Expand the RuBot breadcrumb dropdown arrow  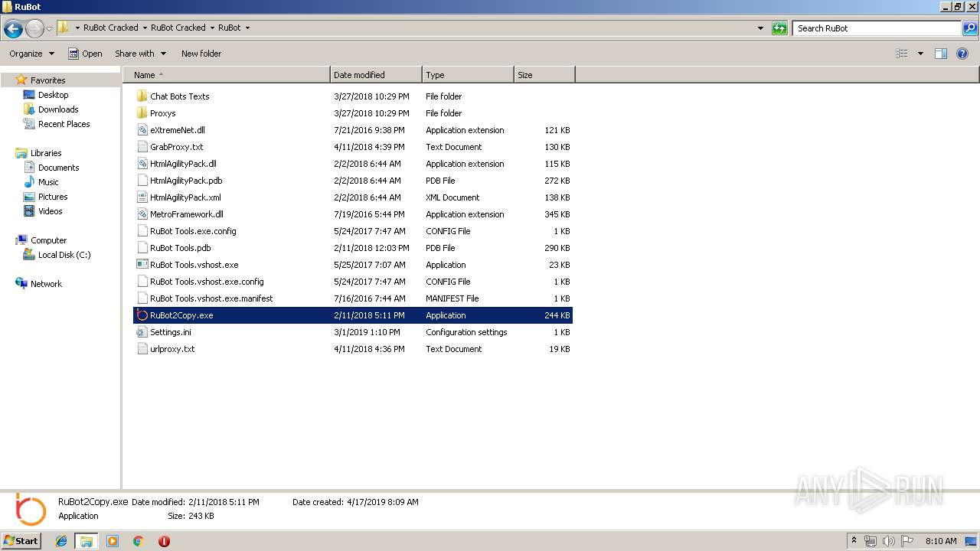point(247,28)
